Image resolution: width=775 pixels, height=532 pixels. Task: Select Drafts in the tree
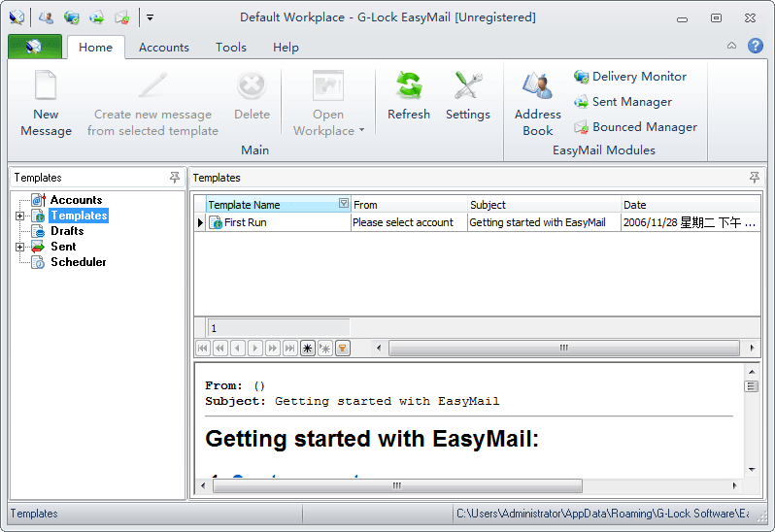click(67, 231)
